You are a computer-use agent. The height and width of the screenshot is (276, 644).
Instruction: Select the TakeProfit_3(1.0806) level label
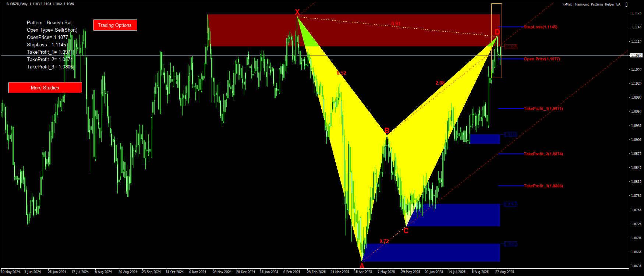coord(543,186)
